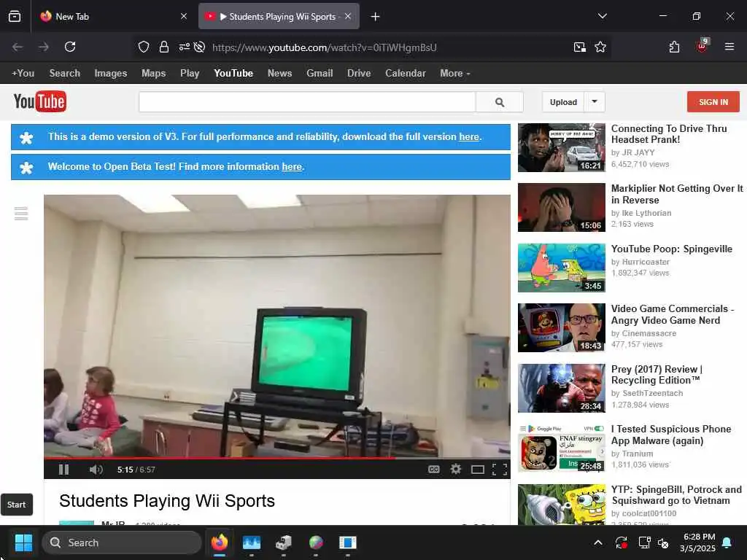
Task: Mute the video volume speaker icon
Action: click(x=96, y=470)
